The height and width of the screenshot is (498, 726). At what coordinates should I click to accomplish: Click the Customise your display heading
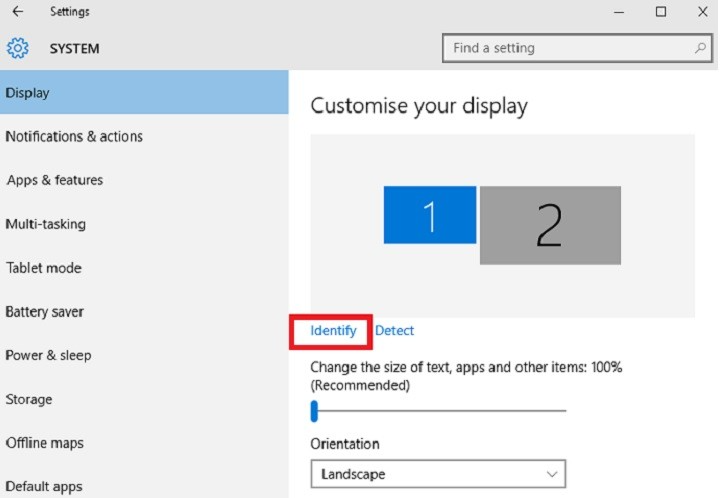419,106
